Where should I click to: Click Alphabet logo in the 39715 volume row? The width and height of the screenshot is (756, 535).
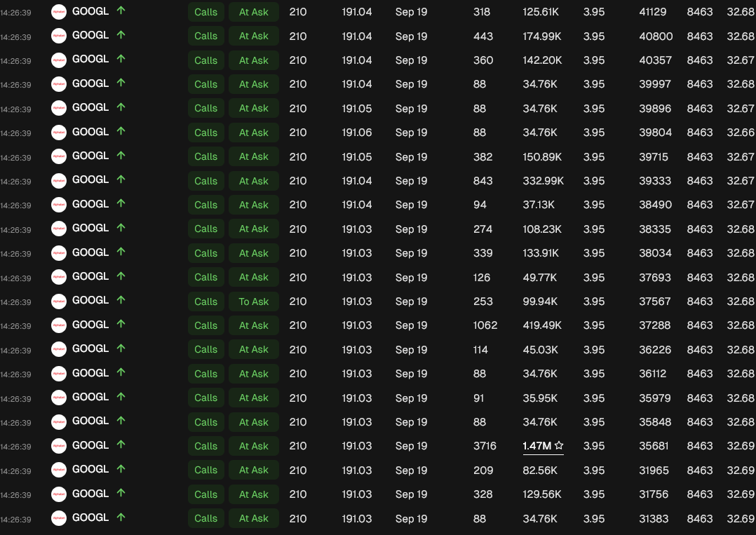pos(59,156)
